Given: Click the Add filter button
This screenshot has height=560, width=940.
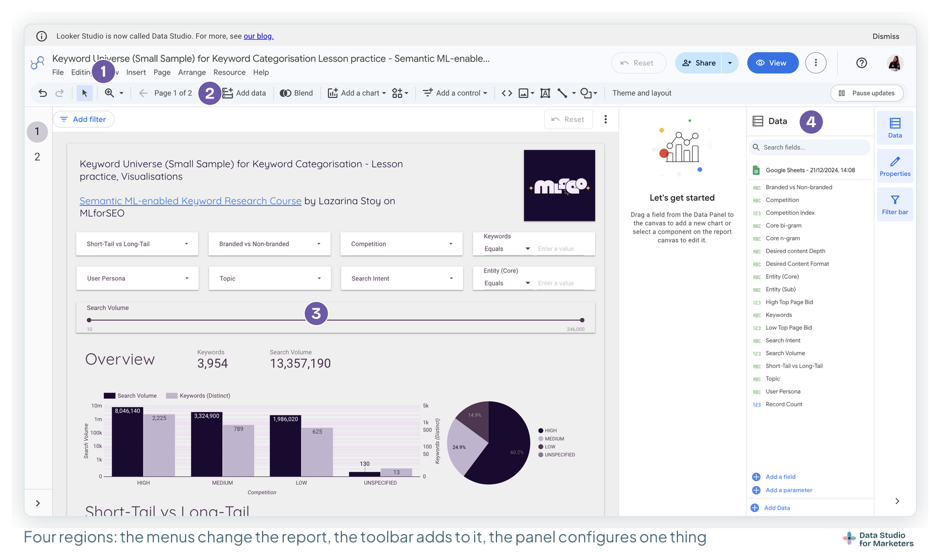Looking at the screenshot, I should tap(83, 119).
